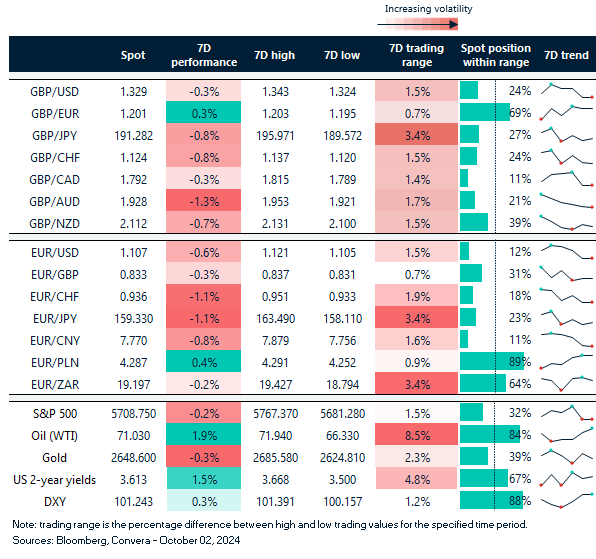596x559 pixels.
Task: Click the Oil (WTI) 8.5% trading range cell
Action: [x=416, y=434]
